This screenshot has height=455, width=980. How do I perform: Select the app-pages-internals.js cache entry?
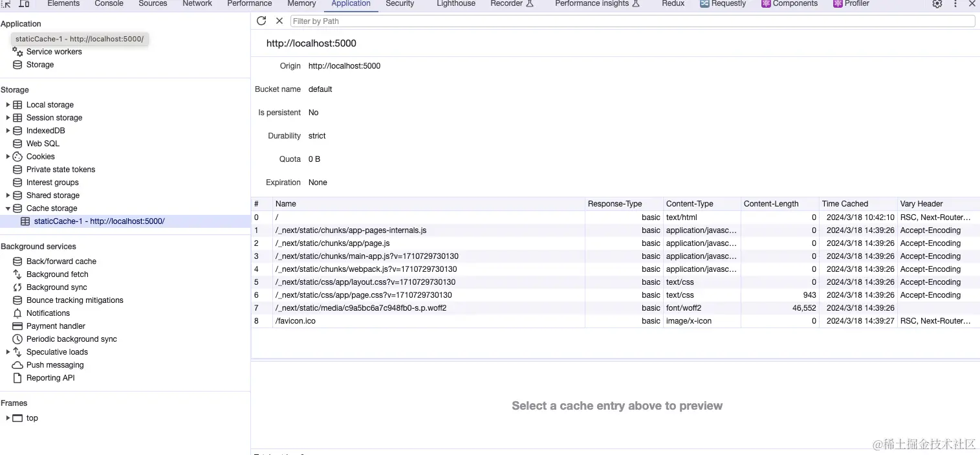point(615,230)
